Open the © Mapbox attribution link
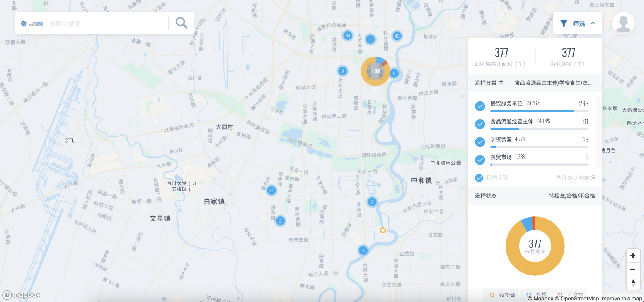 coord(540,299)
